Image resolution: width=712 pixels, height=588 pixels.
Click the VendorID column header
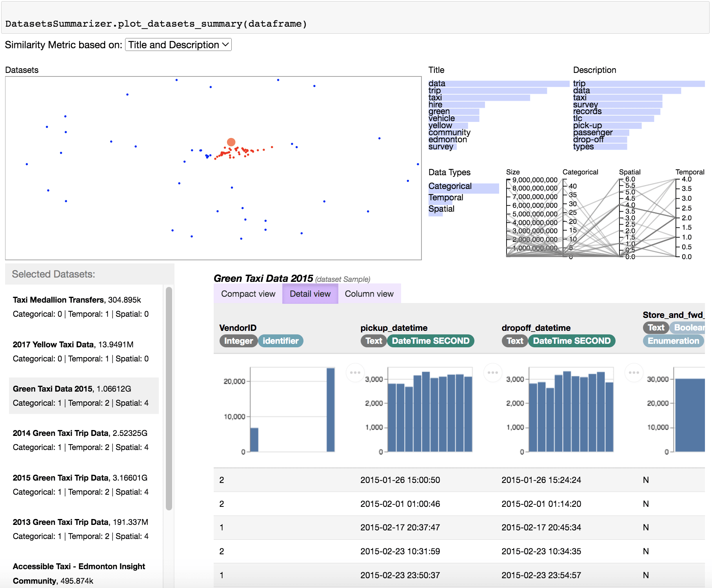pyautogui.click(x=238, y=328)
